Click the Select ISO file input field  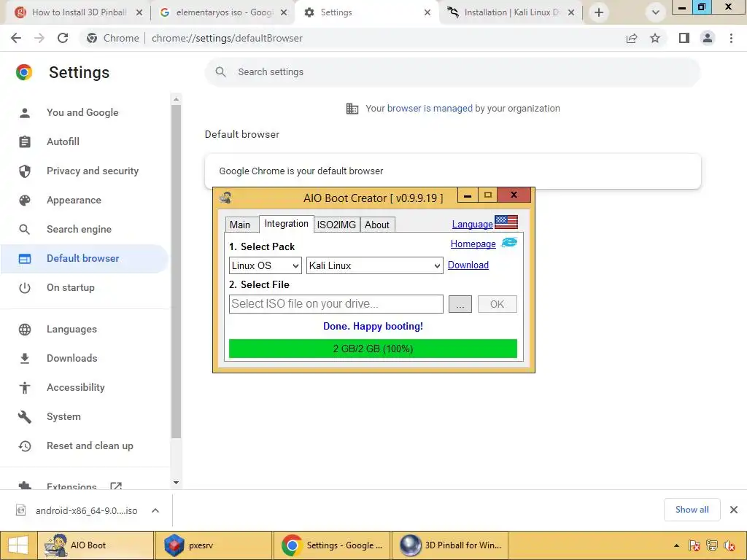[x=336, y=304]
